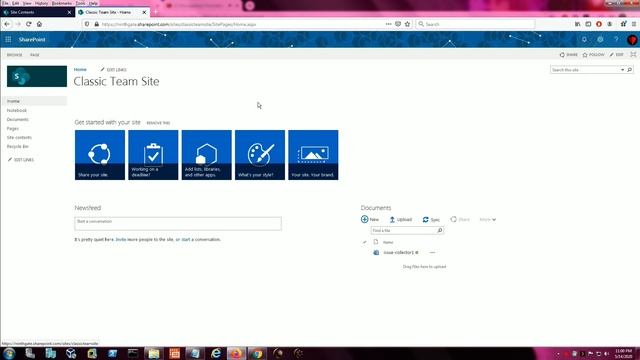This screenshot has width=640, height=360.
Task: Open the Firefox Bookmarks menu
Action: tap(62, 3)
